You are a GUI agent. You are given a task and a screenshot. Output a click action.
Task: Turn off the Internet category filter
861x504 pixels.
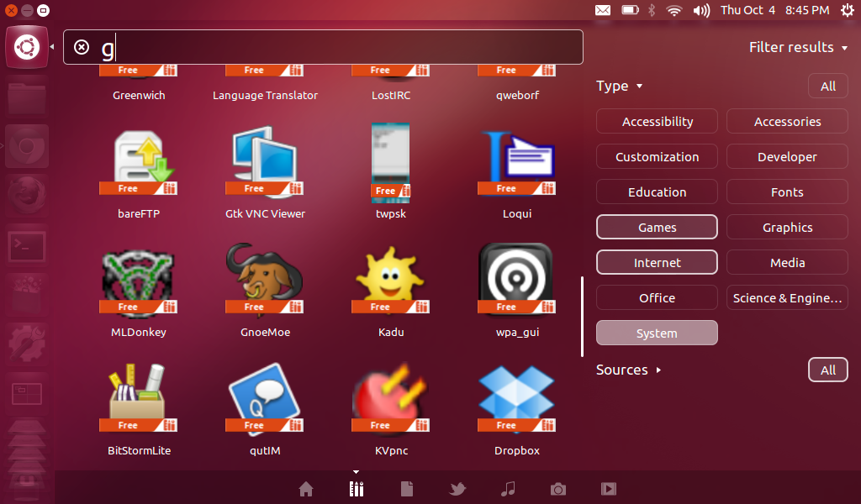(657, 262)
